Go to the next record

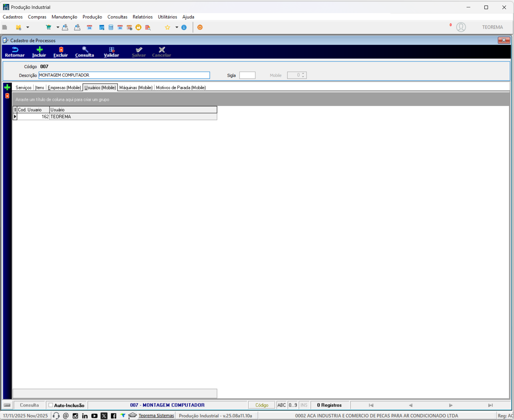[x=451, y=405]
